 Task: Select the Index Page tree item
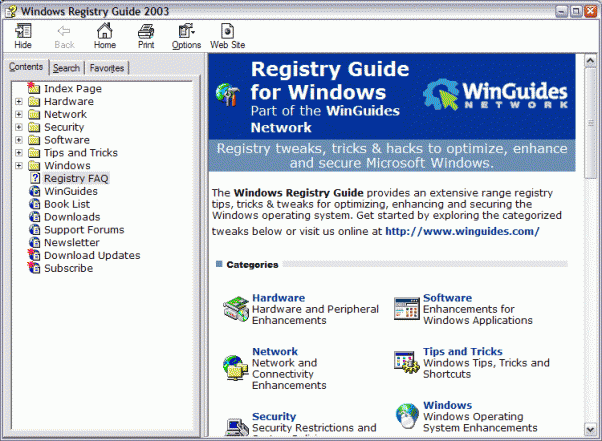[x=73, y=89]
